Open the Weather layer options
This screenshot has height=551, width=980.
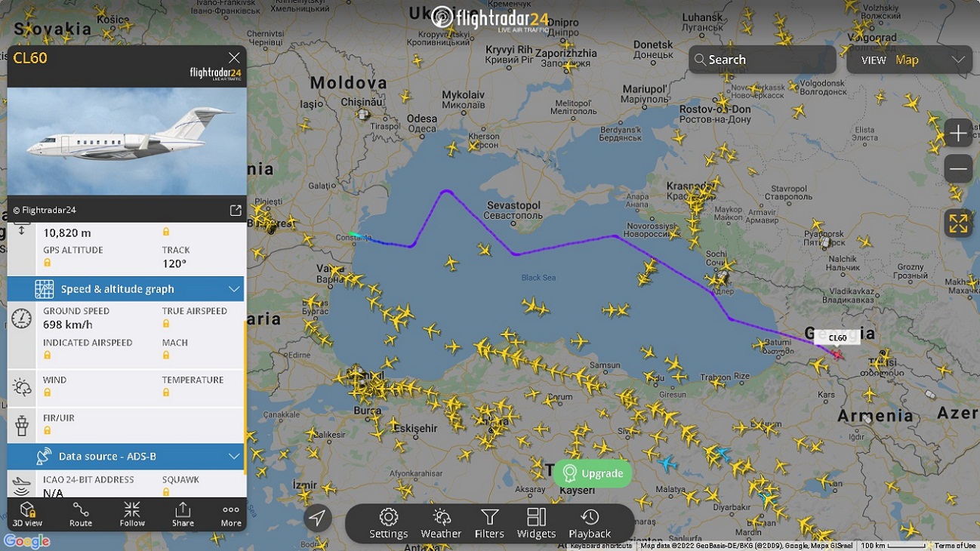point(441,523)
